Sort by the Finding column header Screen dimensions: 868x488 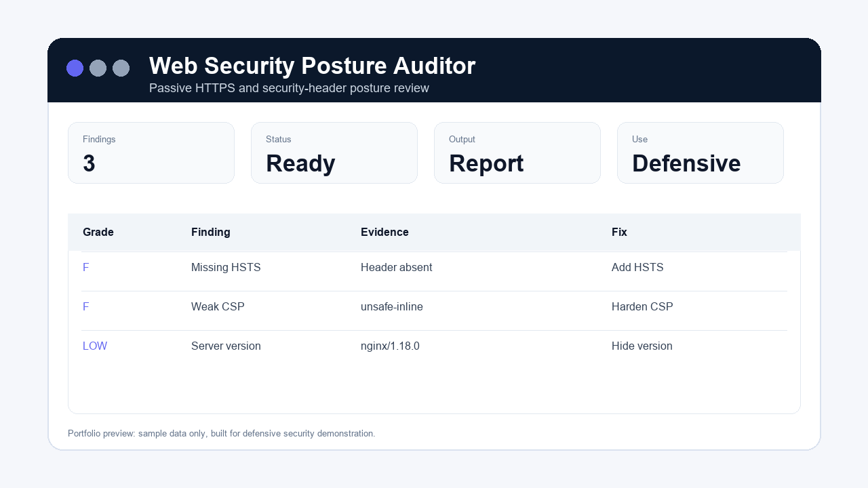click(211, 232)
